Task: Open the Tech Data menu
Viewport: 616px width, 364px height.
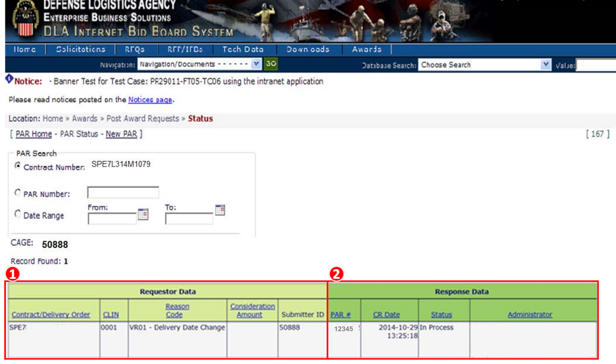Action: click(x=243, y=49)
